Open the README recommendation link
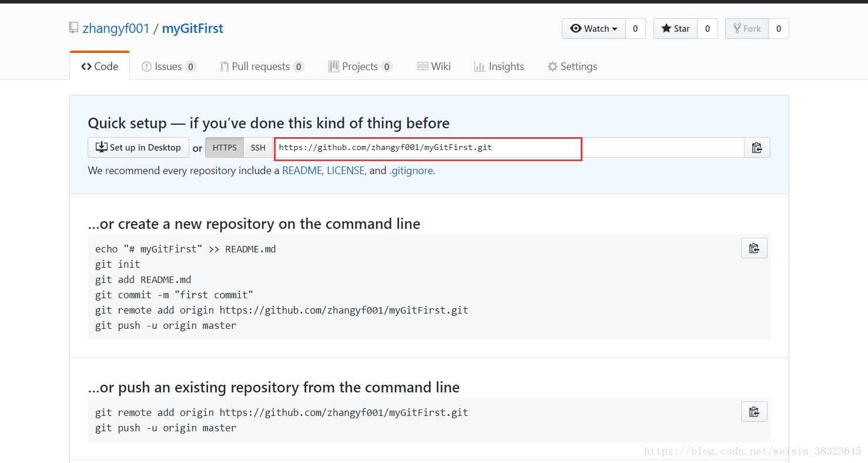The height and width of the screenshot is (463, 868). (302, 171)
